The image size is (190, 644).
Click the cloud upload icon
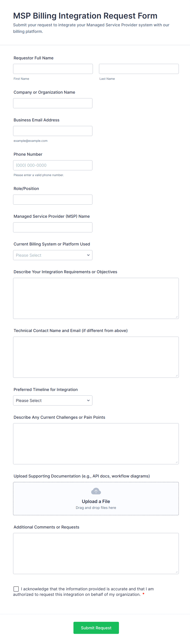[96, 491]
